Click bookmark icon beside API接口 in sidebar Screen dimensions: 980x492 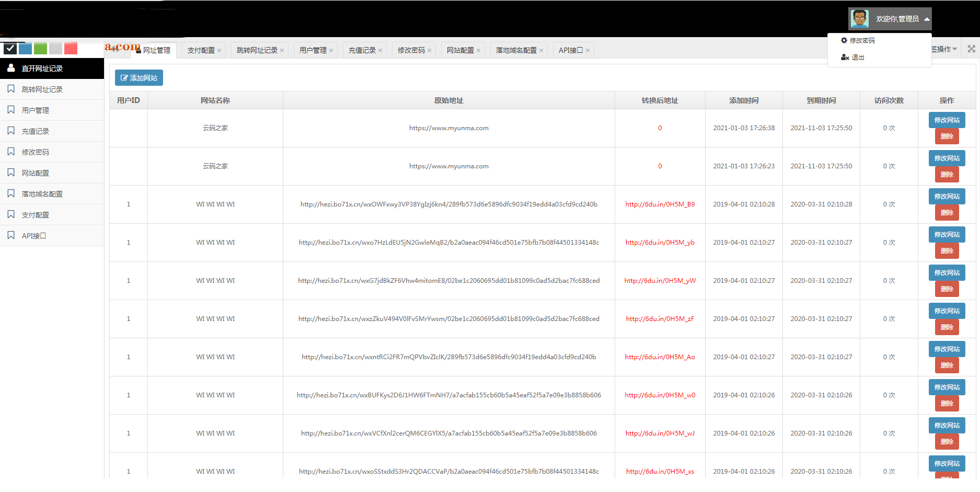(11, 235)
